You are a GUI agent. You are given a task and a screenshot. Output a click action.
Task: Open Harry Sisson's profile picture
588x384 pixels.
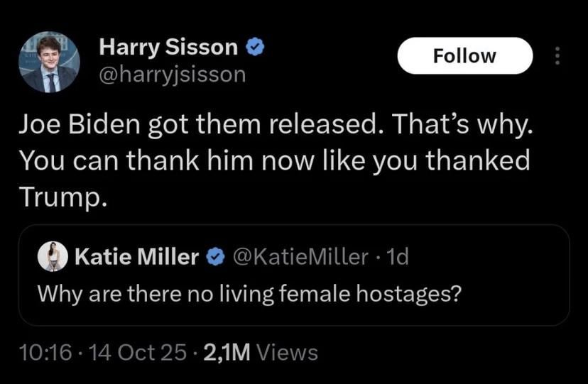49,62
